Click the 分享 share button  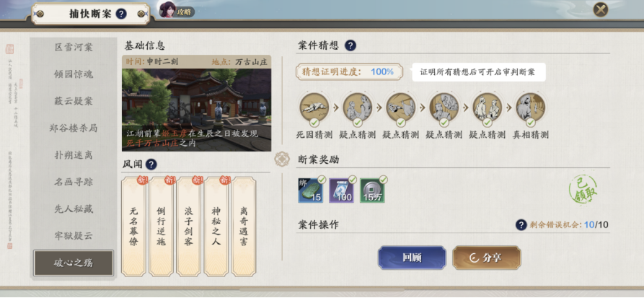click(x=487, y=258)
